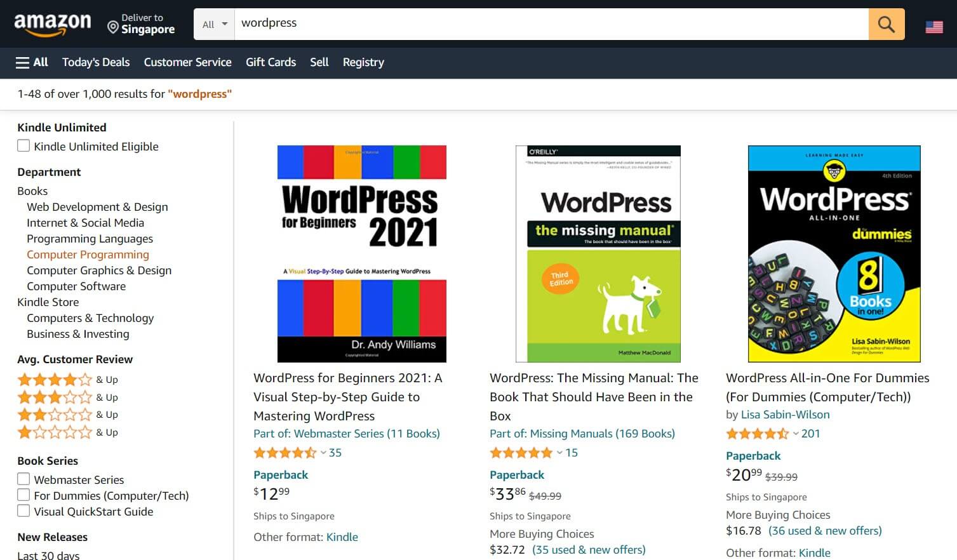The image size is (957, 560).
Task: Select Computer Graphics & Design category
Action: point(99,270)
